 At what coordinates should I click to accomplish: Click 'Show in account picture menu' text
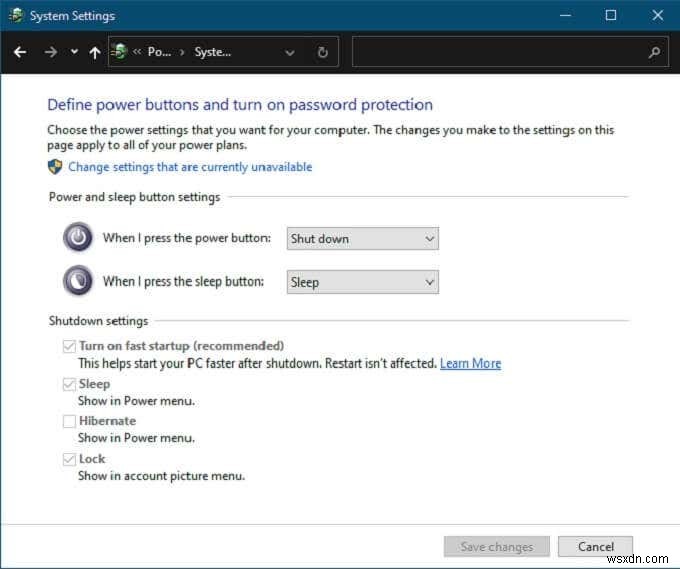pos(161,476)
